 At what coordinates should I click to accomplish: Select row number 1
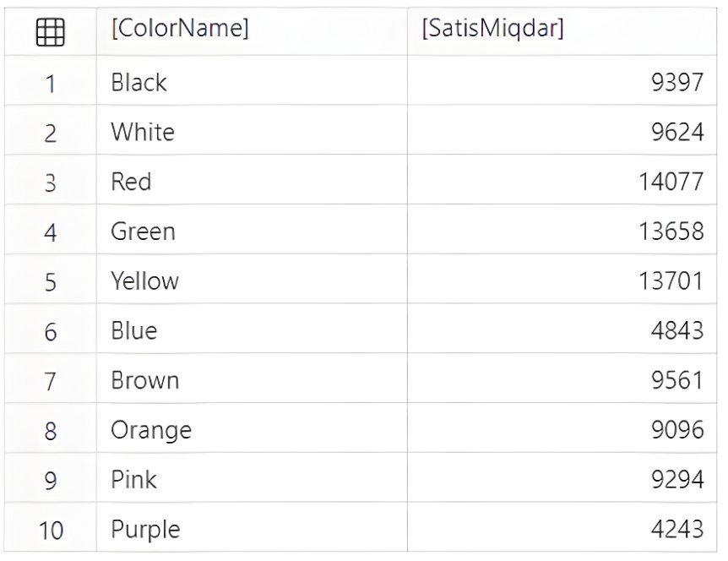(x=51, y=83)
